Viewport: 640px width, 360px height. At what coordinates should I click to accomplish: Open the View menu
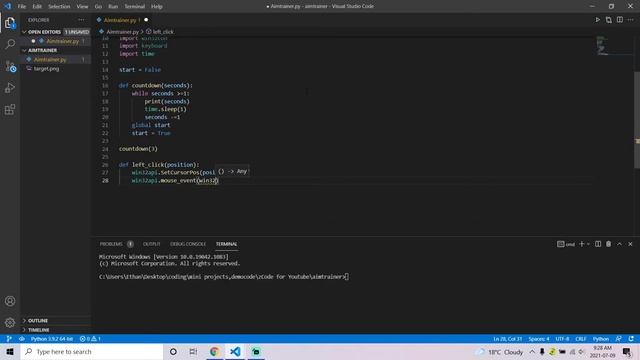[x=82, y=6]
